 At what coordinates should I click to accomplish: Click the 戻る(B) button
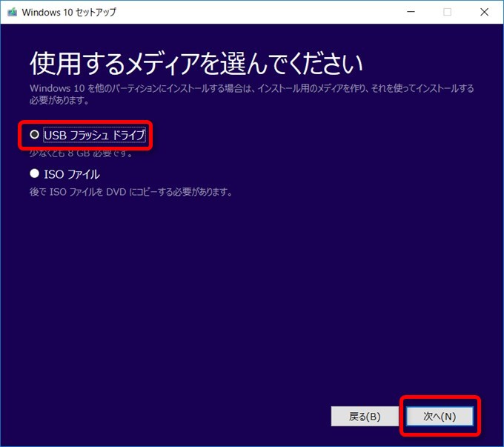point(365,417)
